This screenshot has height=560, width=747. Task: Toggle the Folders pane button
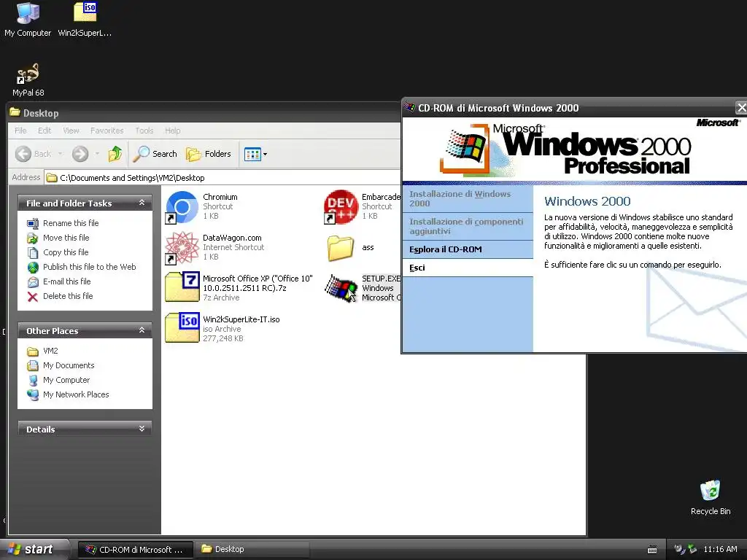[x=208, y=154]
